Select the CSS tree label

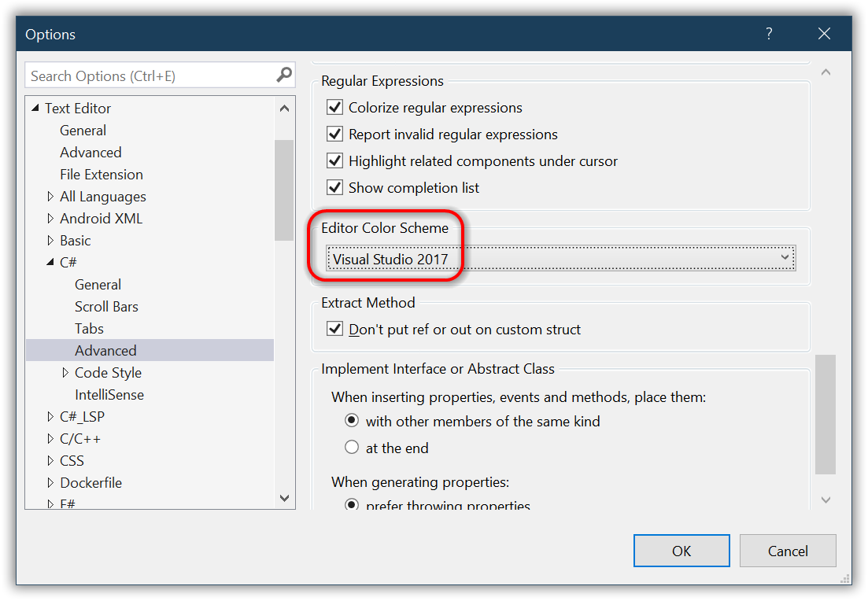pyautogui.click(x=72, y=460)
